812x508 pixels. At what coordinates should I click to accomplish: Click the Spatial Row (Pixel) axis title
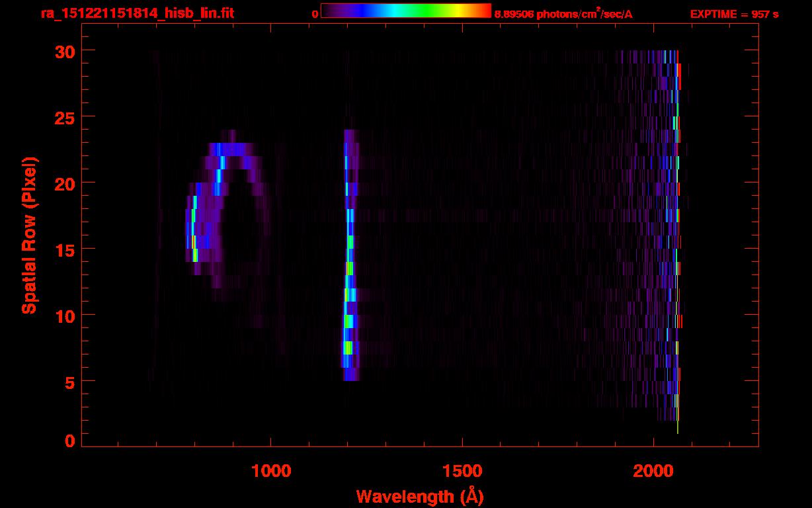[30, 235]
